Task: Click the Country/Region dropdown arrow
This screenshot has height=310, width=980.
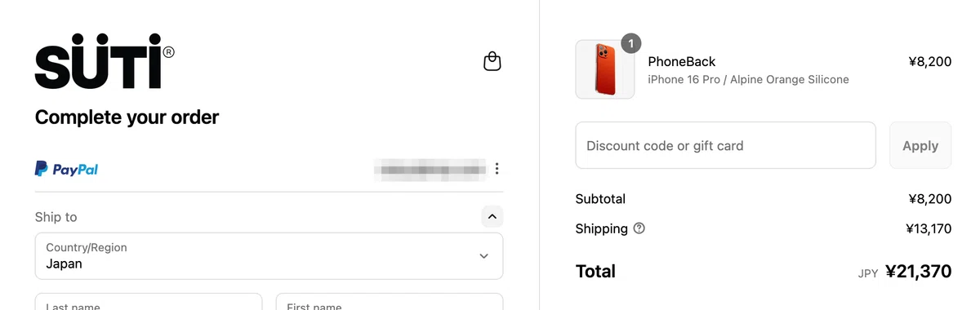Action: 483,256
